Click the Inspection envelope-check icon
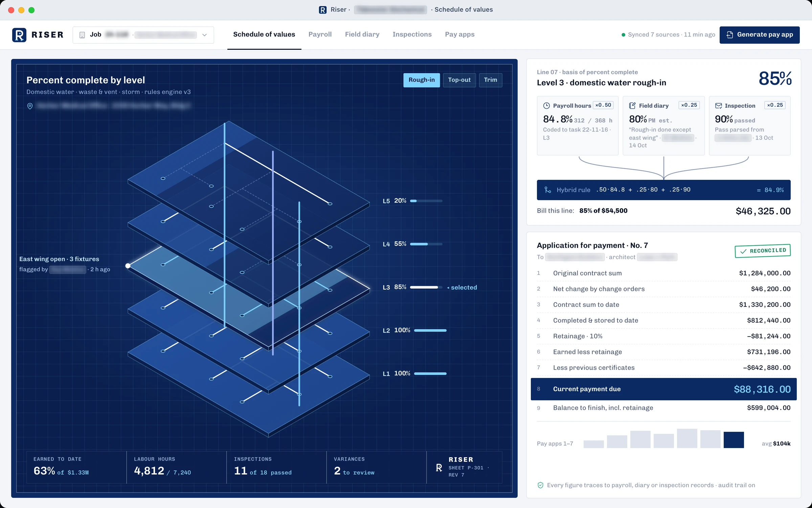 click(718, 106)
